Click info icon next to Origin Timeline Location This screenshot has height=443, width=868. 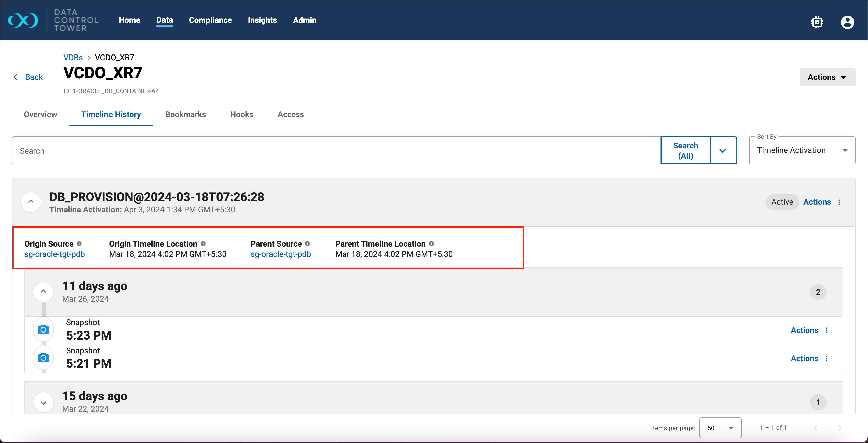203,244
